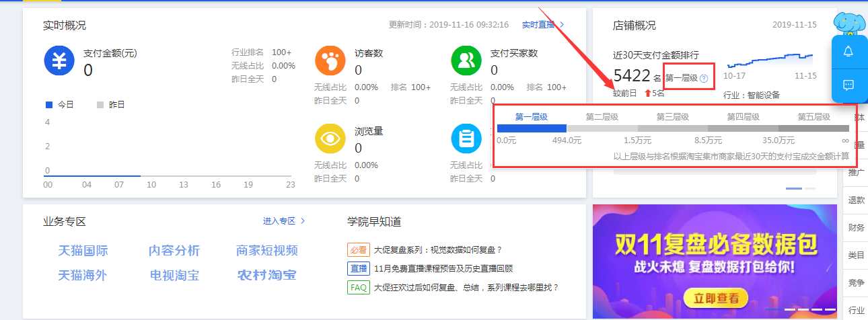This screenshot has height=320, width=868.
Task: Click the 30-day payment trend line chart
Action: coord(768,61)
